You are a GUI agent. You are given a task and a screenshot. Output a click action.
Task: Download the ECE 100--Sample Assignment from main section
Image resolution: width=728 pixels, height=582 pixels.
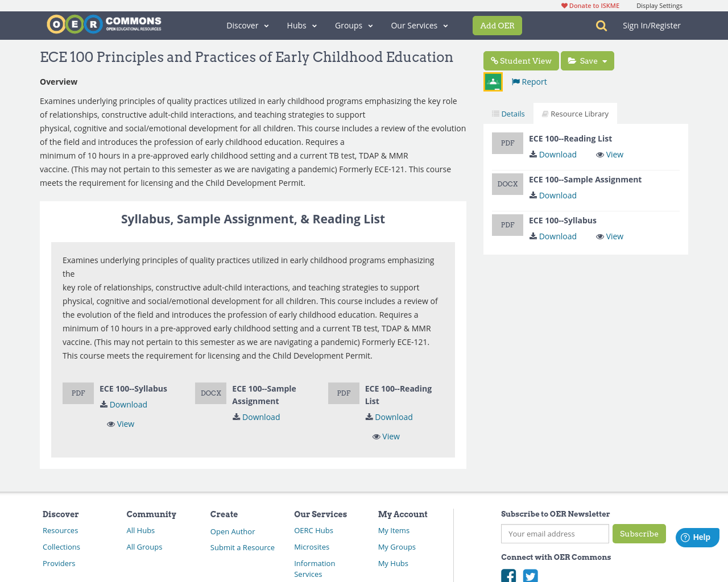(x=257, y=417)
